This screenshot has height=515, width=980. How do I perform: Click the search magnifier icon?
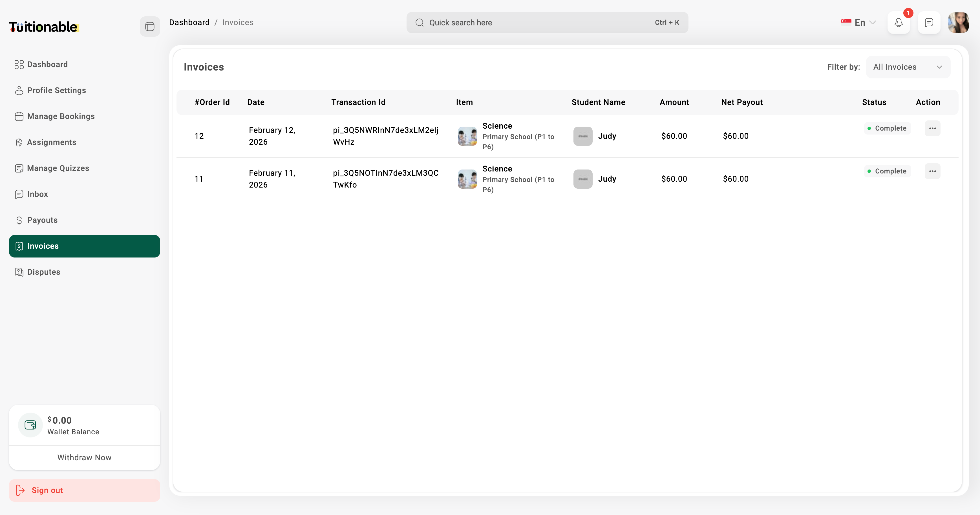[x=419, y=23]
